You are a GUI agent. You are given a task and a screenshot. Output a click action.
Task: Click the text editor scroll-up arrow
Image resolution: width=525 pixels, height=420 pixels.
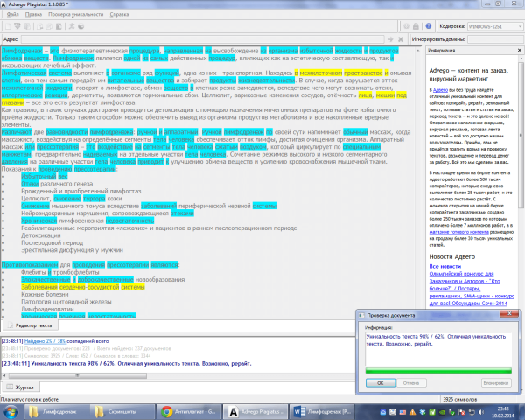417,51
